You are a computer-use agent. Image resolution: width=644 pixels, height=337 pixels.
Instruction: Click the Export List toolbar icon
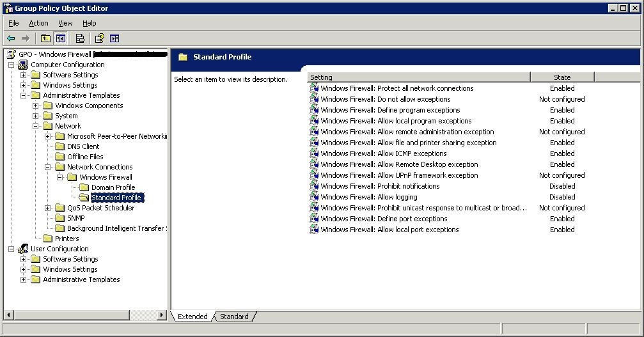pos(80,38)
